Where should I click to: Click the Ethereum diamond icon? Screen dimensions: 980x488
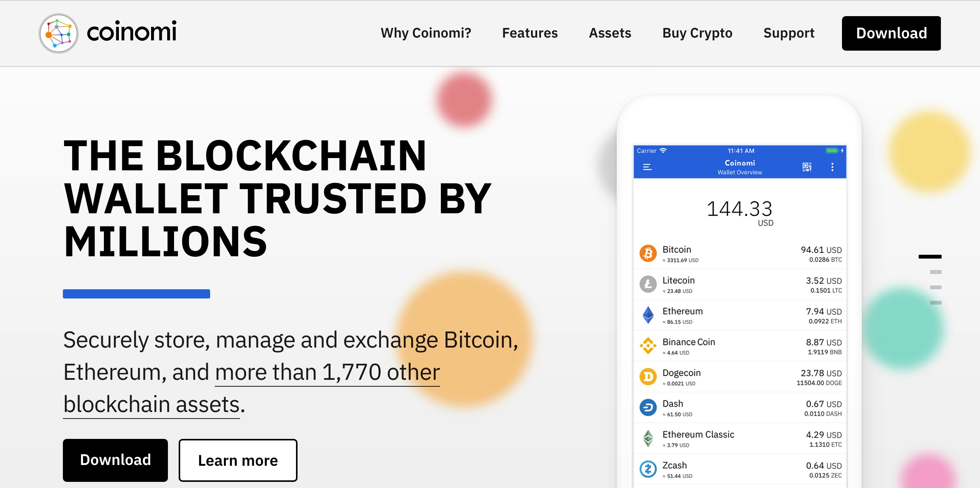click(649, 315)
